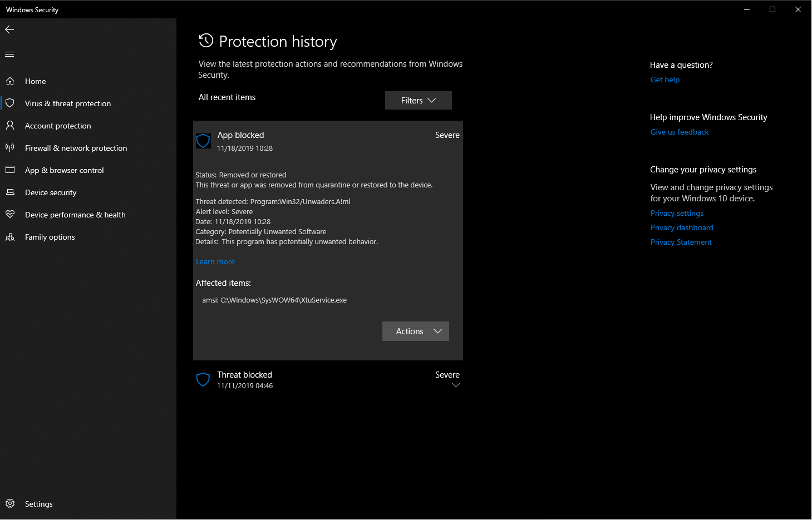This screenshot has height=520, width=812.
Task: Click the Family options people icon
Action: point(10,237)
